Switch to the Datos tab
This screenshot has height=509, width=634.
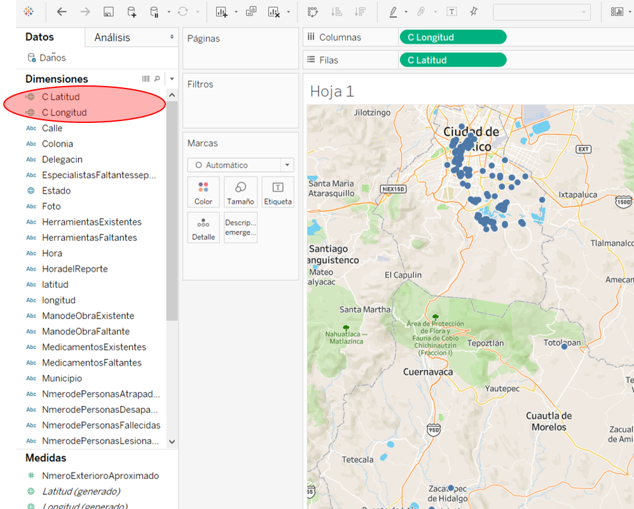pyautogui.click(x=39, y=37)
